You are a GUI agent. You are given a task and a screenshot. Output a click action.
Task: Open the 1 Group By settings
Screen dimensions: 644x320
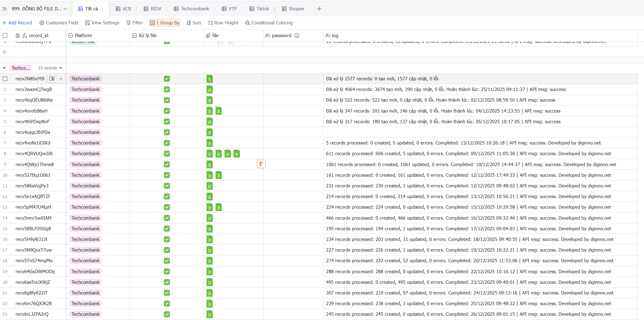click(165, 23)
